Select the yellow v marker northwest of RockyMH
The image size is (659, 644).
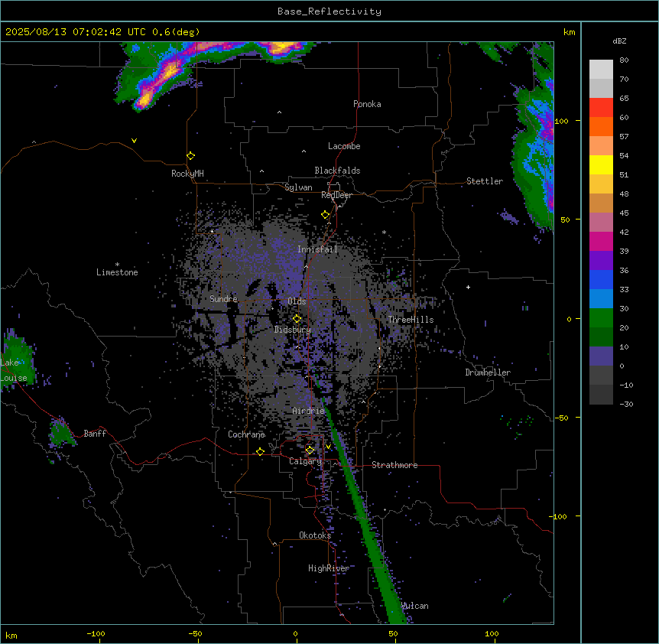click(134, 141)
